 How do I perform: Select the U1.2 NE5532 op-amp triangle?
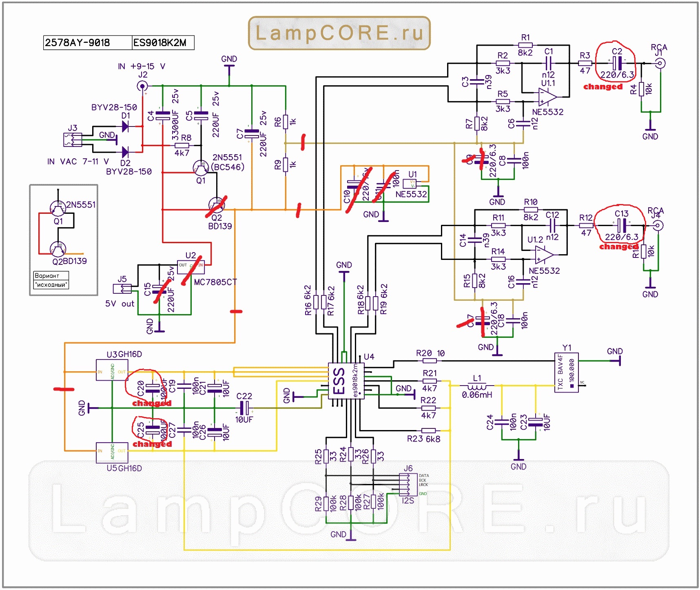coord(545,255)
